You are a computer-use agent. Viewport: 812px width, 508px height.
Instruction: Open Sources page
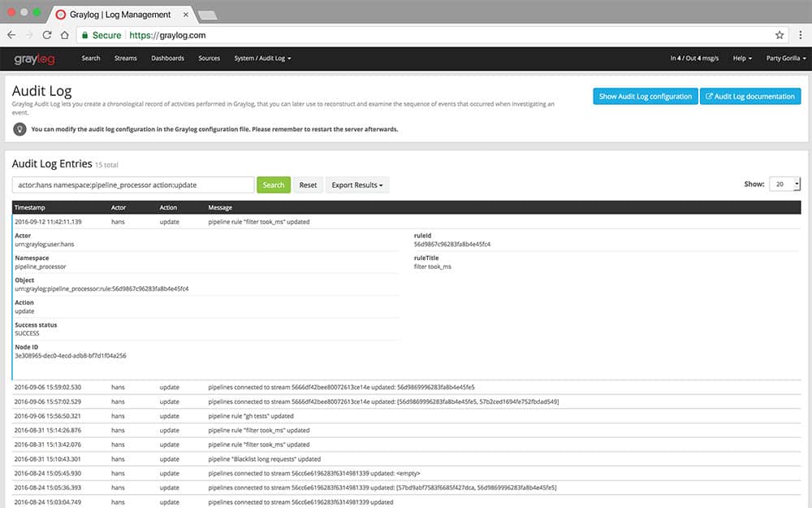tap(209, 58)
